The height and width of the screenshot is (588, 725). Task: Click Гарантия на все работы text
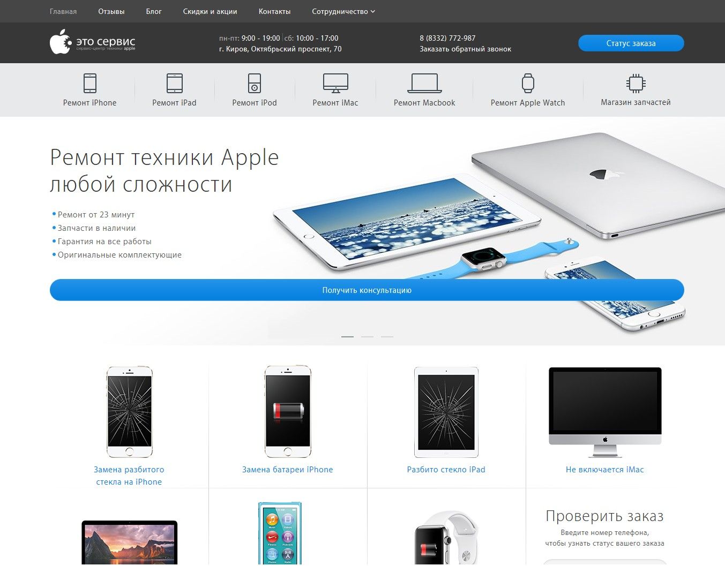(x=104, y=242)
